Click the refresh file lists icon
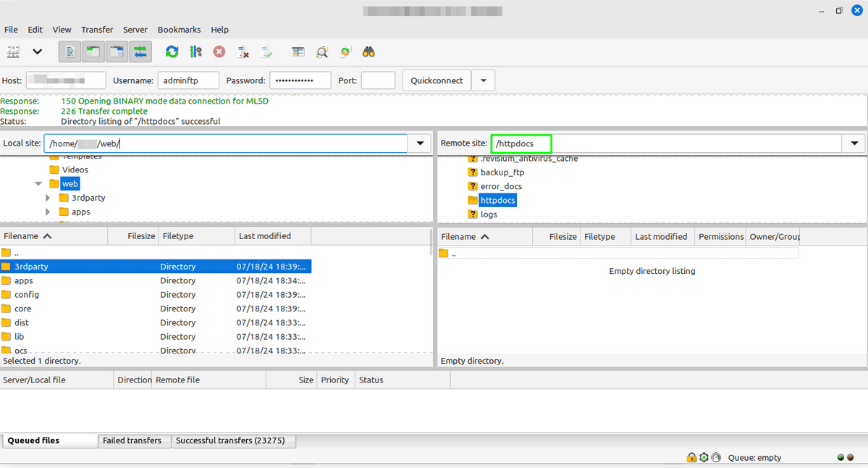The height and width of the screenshot is (468, 868). pos(172,52)
